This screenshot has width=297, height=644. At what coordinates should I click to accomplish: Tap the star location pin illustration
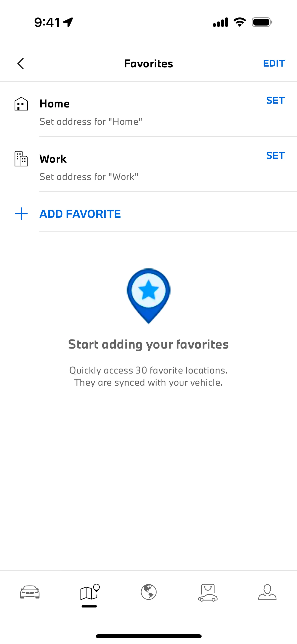coord(148,296)
